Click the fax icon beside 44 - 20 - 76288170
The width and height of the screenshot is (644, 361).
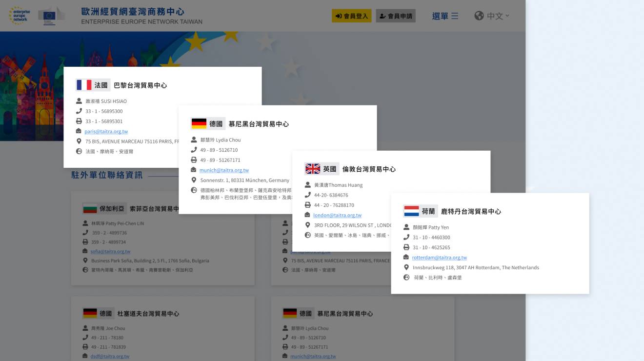point(308,205)
